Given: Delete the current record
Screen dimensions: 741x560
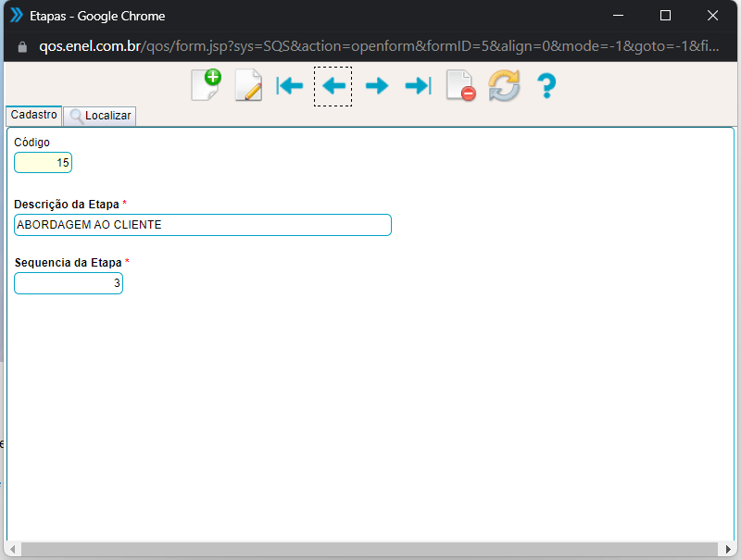Looking at the screenshot, I should point(460,86).
